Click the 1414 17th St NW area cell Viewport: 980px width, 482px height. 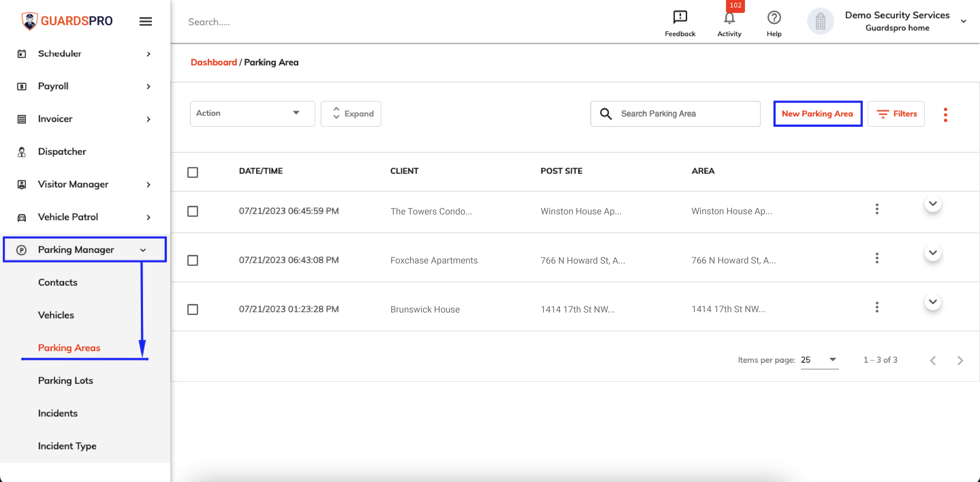point(728,309)
